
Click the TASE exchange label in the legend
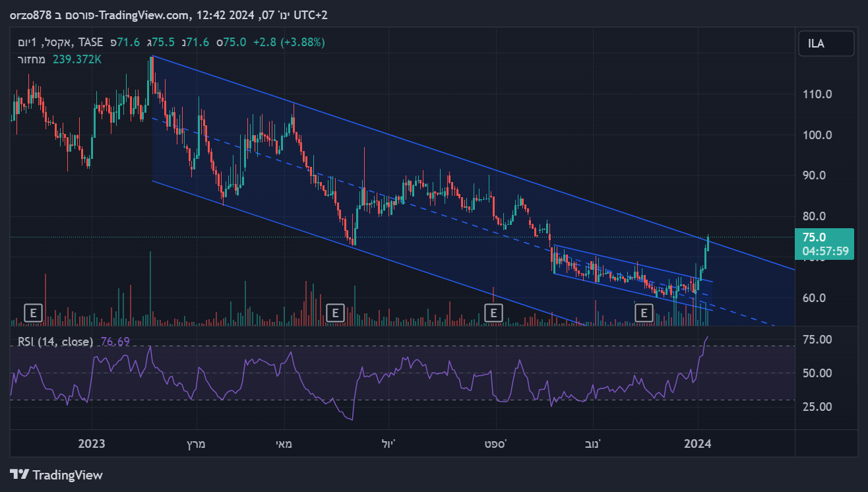[x=91, y=42]
